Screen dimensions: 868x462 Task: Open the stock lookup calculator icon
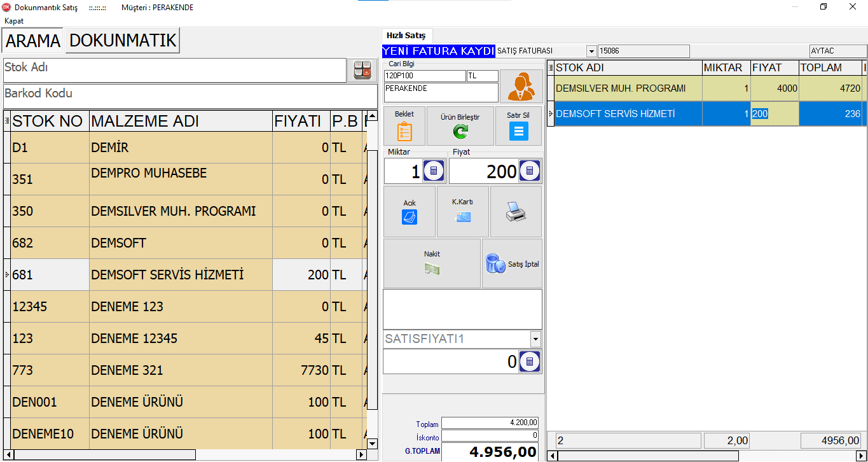point(362,70)
